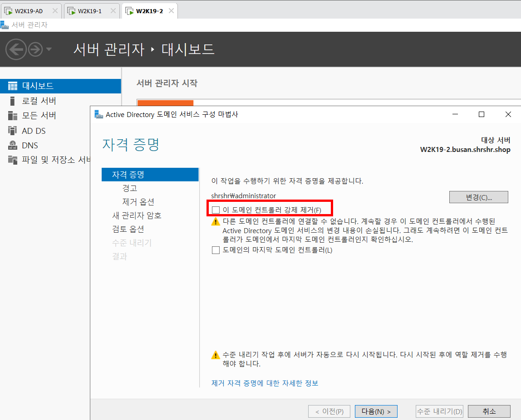Viewport: 521px width, 420px height.
Task: Click warning icon beside 수준 내리기 작업 message
Action: [x=216, y=355]
